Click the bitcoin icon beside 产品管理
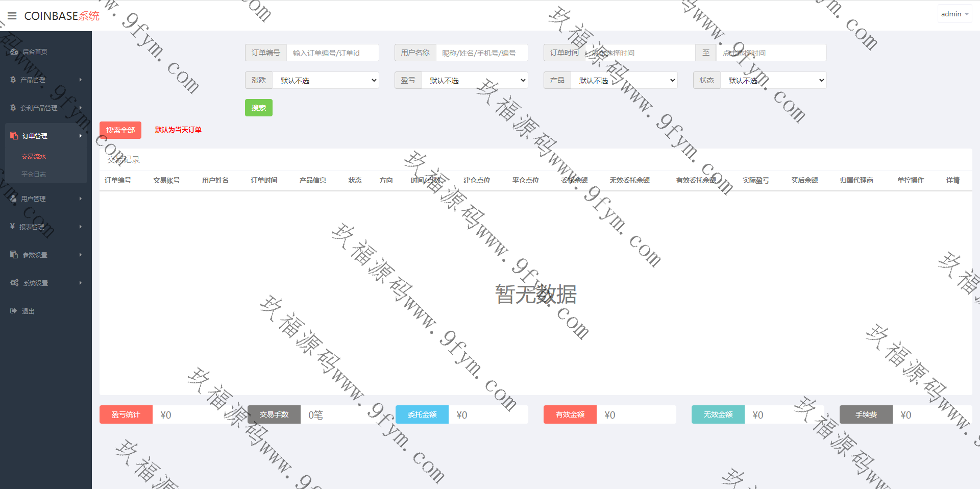 pos(13,80)
